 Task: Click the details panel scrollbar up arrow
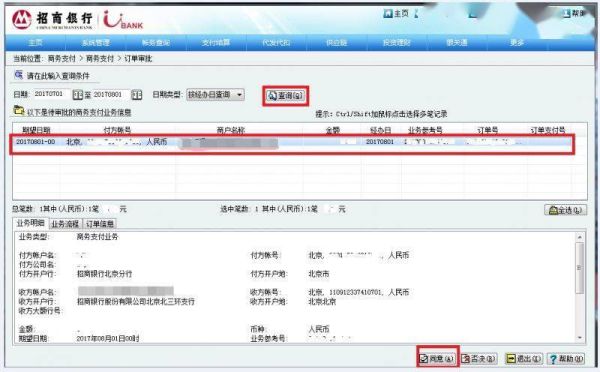click(x=580, y=237)
